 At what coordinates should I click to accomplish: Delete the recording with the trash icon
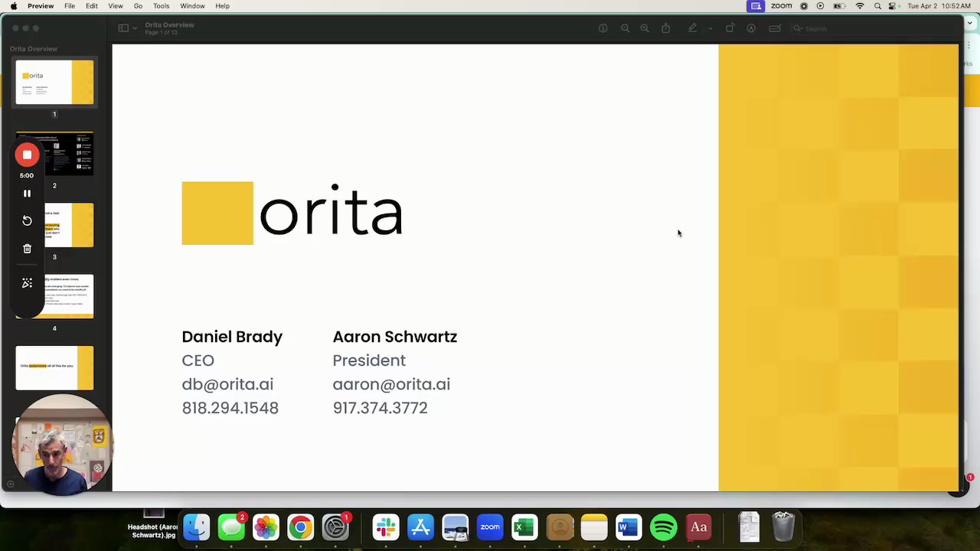pyautogui.click(x=27, y=249)
